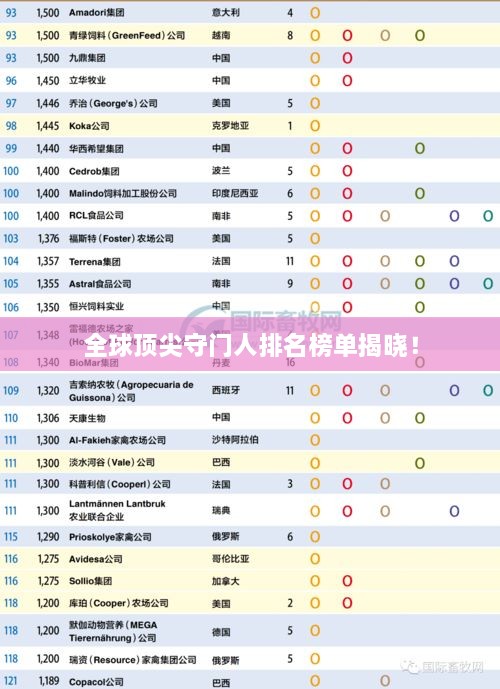Select the tonnage value '1,189'

tap(49, 681)
